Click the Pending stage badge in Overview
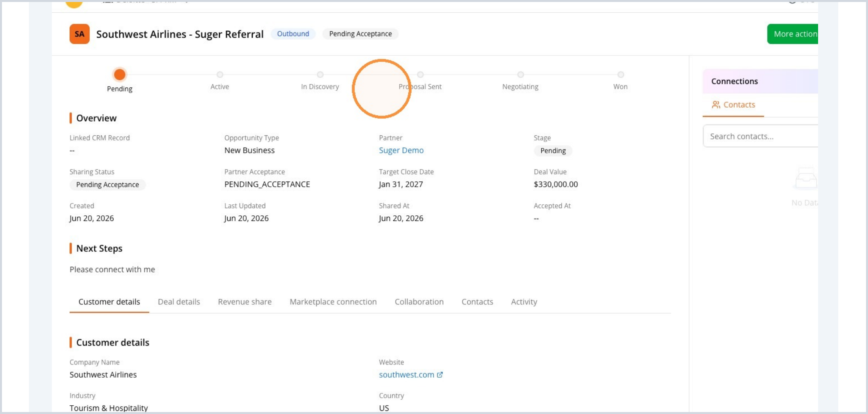Screen dimensions: 868x414 click(x=553, y=150)
